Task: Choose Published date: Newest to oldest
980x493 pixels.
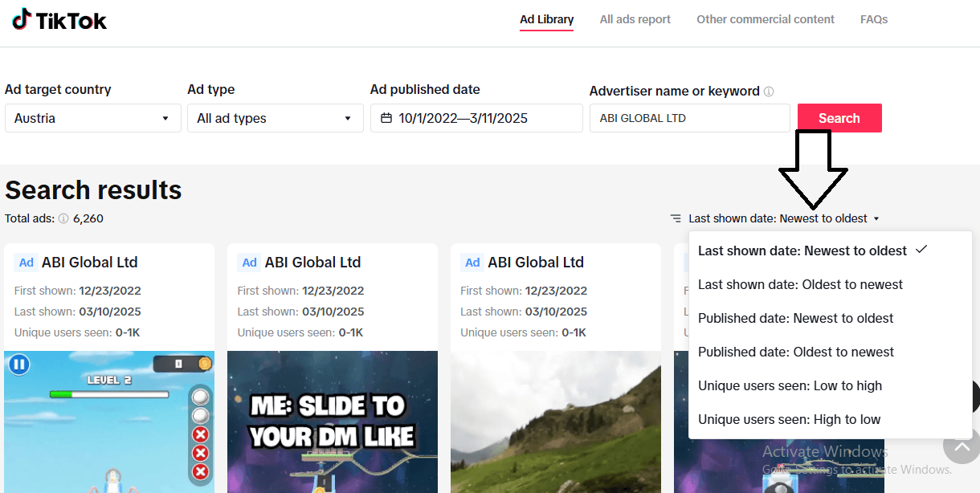Action: point(795,318)
